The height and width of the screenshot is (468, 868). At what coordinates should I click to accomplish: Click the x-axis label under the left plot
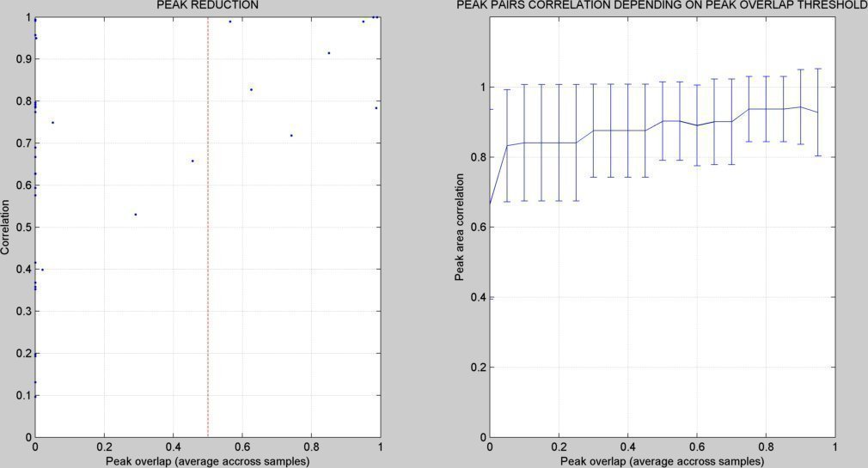pyautogui.click(x=207, y=461)
